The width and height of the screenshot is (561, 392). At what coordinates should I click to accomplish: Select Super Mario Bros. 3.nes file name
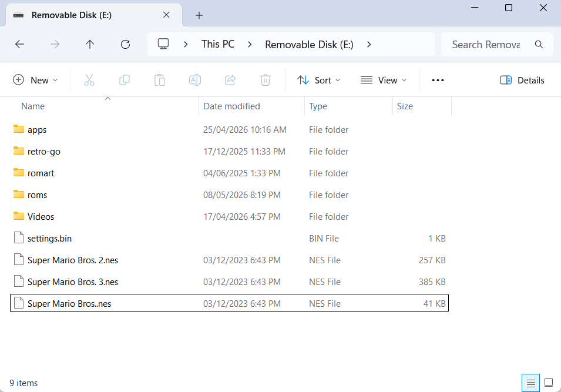(x=73, y=282)
